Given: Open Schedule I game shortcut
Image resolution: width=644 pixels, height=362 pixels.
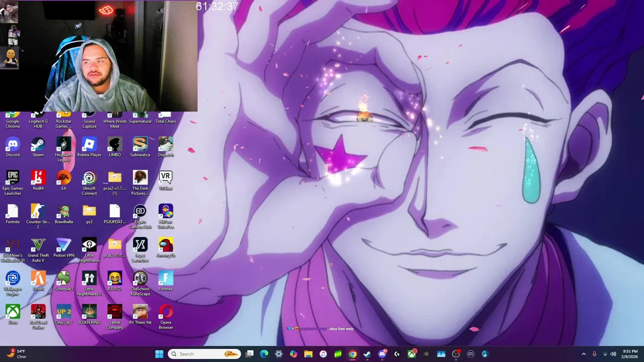Looking at the screenshot, I should click(x=64, y=282).
